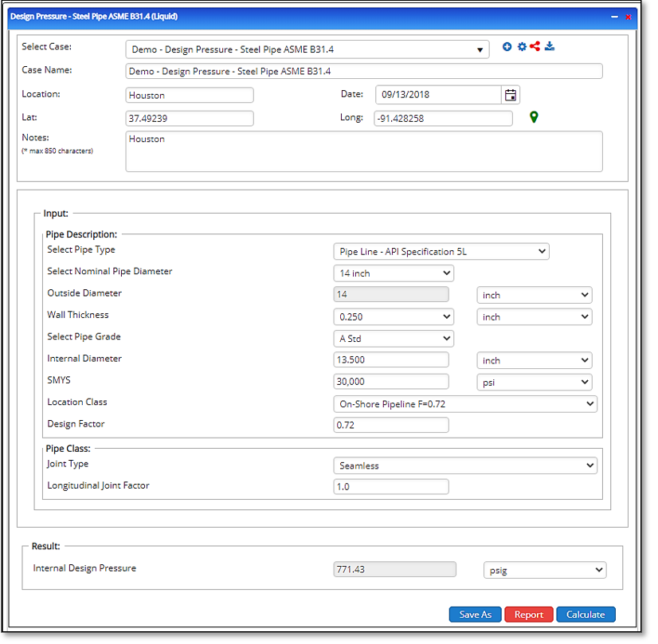Viewport: 658px width, 644px height.
Task: Click the download case icon
Action: pyautogui.click(x=550, y=47)
